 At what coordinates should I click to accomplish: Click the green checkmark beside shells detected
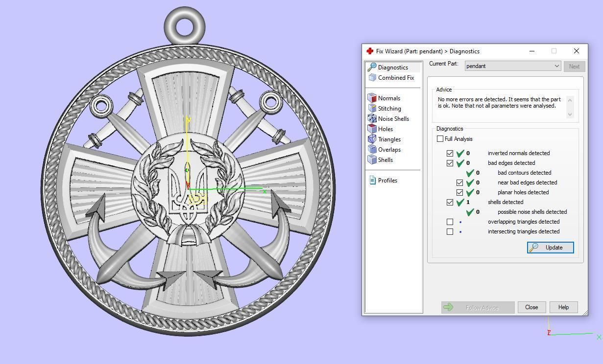460,202
